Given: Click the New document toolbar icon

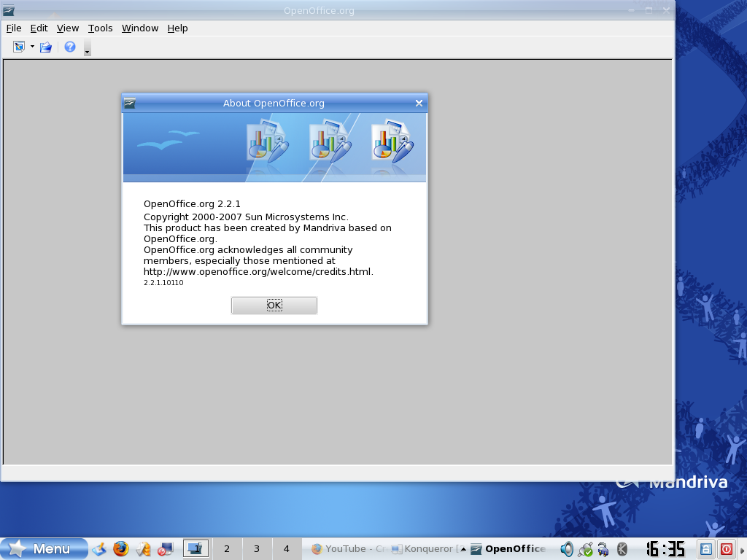Looking at the screenshot, I should pyautogui.click(x=19, y=47).
